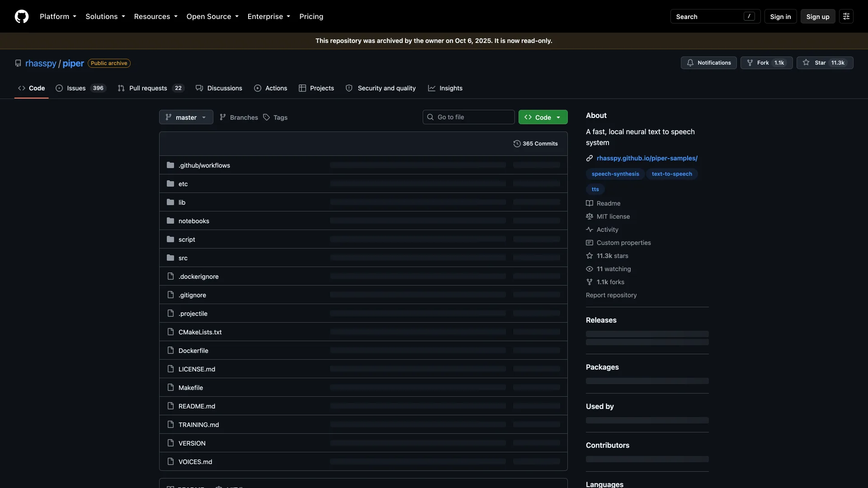
Task: Click the Makefile file icon
Action: (170, 388)
